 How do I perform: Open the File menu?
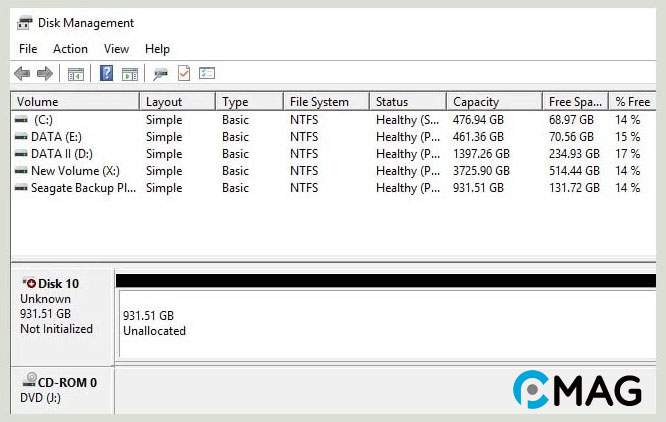coord(28,48)
